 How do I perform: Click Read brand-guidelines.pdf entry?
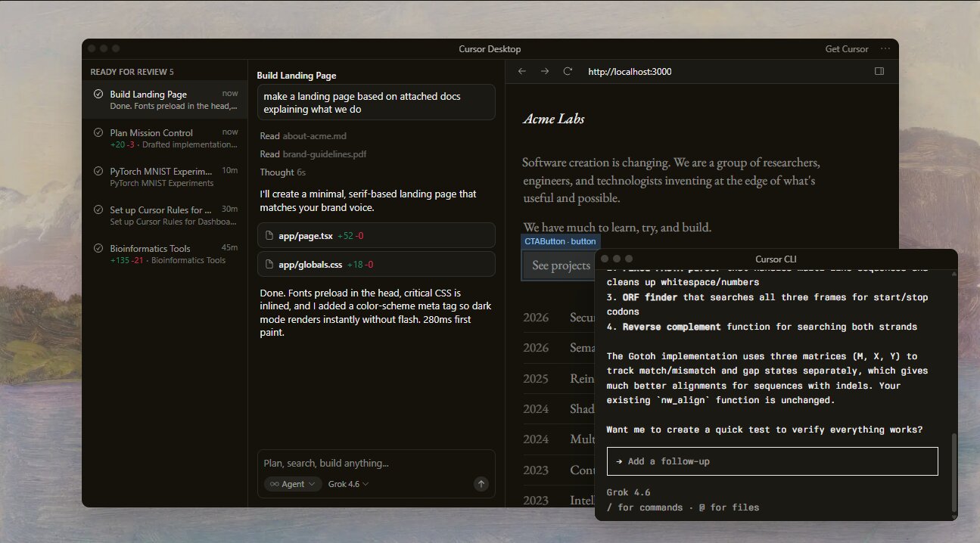pos(313,154)
